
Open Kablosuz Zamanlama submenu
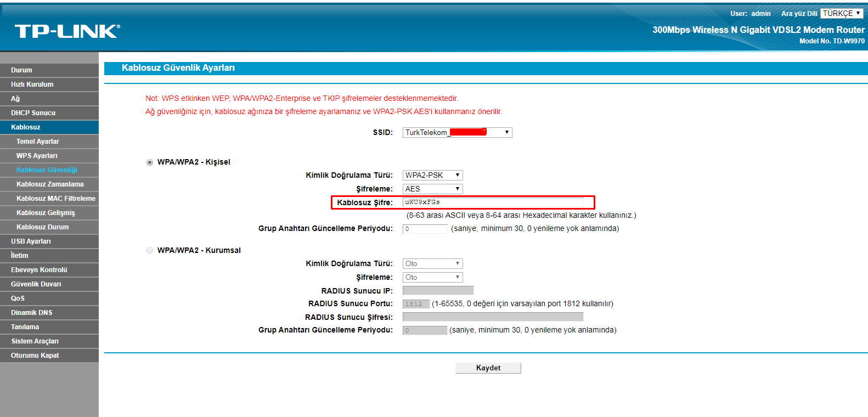(x=49, y=184)
